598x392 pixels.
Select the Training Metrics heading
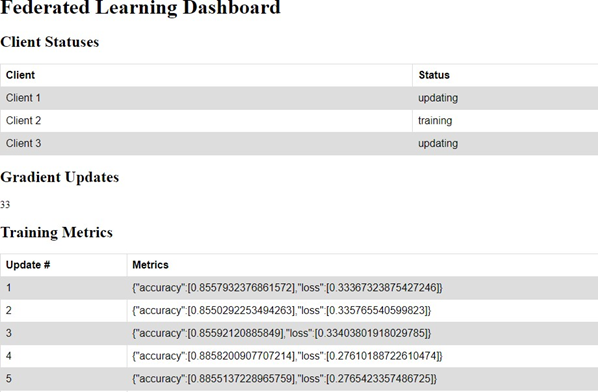click(x=56, y=232)
